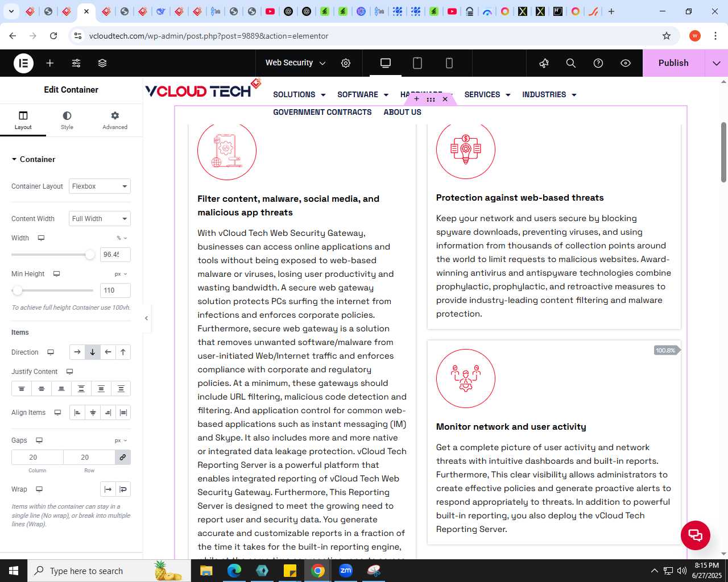
Task: Set Align Items to Start
Action: pyautogui.click(x=77, y=413)
